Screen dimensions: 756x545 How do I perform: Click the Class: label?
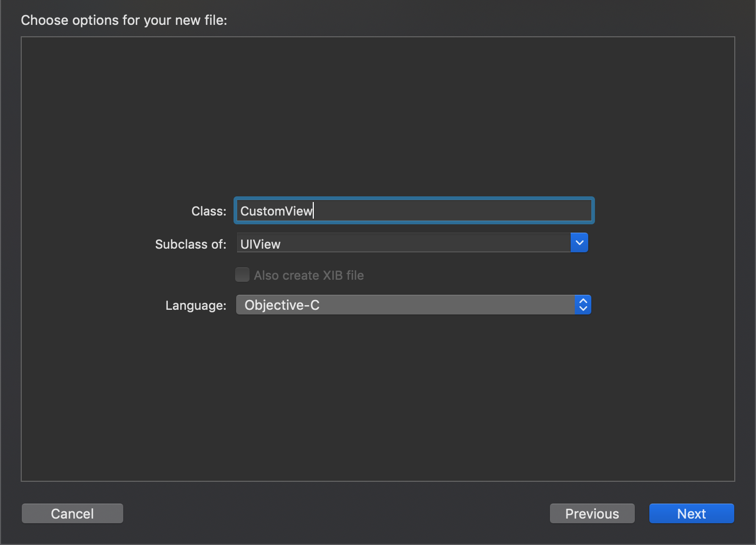point(209,211)
